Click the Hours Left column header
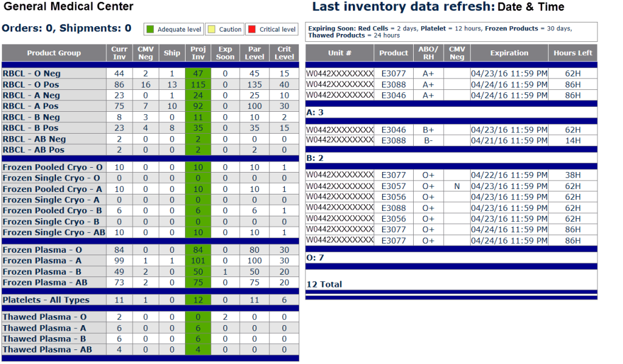Viewport: 623px width, 364px height. [573, 53]
